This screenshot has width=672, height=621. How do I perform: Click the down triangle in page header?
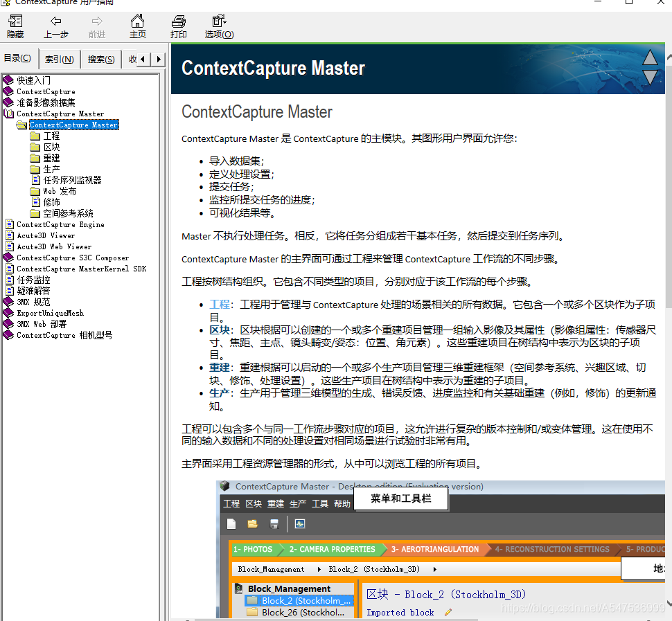(x=650, y=78)
